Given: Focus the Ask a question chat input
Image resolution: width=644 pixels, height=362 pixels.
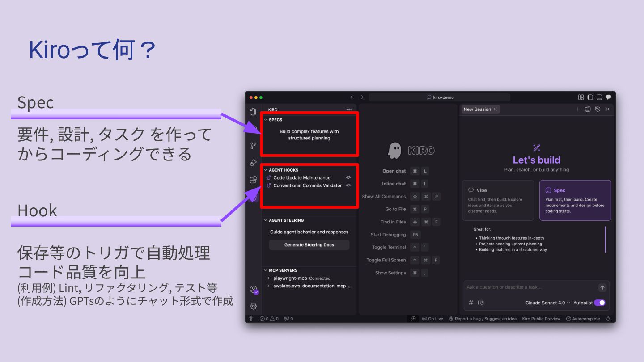Looking at the screenshot, I should (x=531, y=287).
